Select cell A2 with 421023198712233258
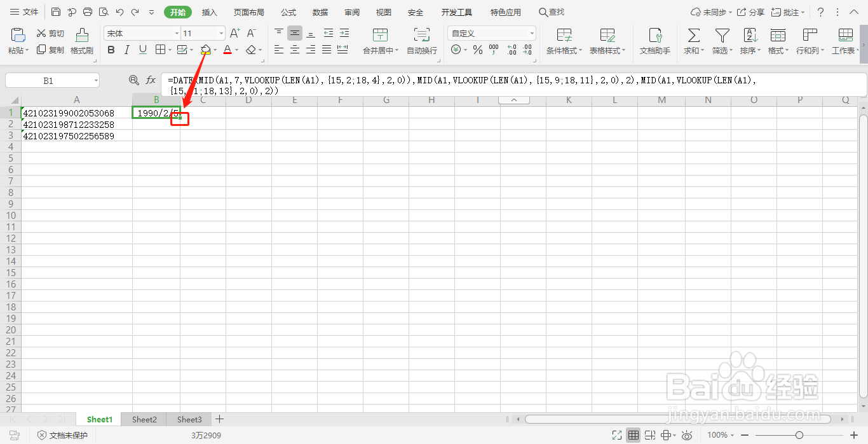Viewport: 868px width, 444px height. pos(77,125)
